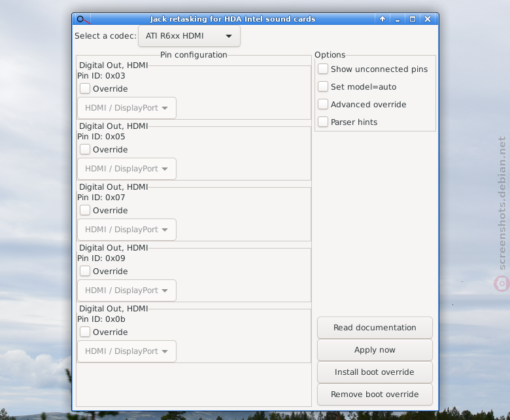Click the window title text
Viewport: 510px width, 420px height.
coord(233,19)
